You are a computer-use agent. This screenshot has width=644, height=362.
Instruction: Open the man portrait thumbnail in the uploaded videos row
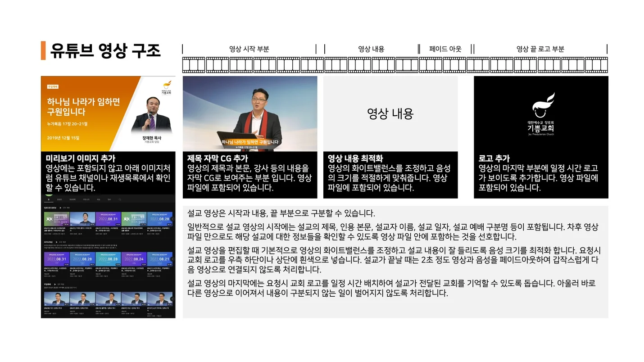click(82, 219)
